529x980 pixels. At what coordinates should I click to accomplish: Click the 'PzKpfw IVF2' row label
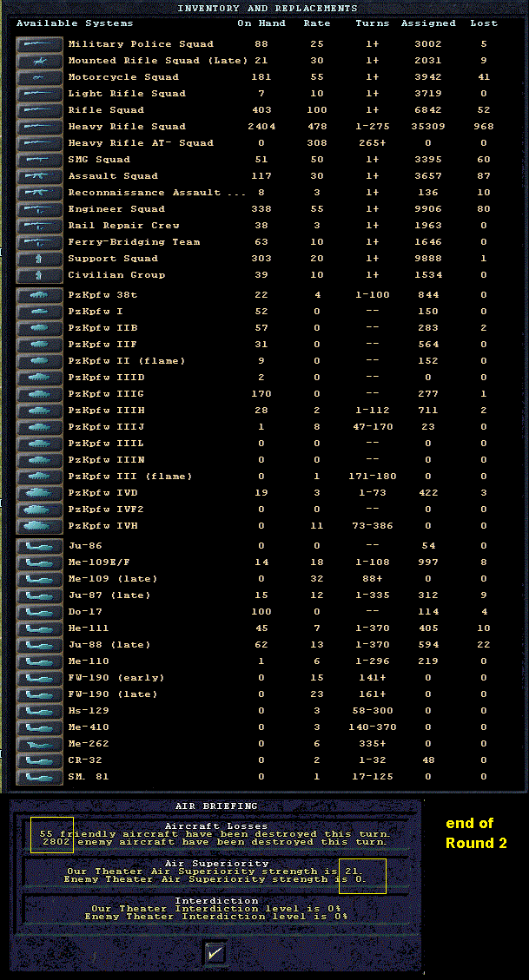106,510
